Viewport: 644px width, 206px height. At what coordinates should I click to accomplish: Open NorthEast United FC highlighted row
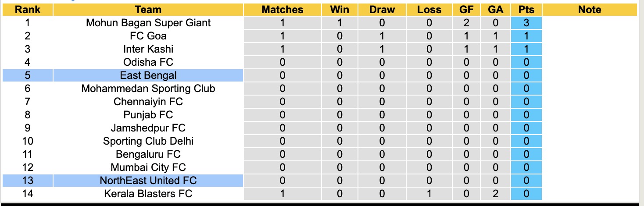(148, 181)
